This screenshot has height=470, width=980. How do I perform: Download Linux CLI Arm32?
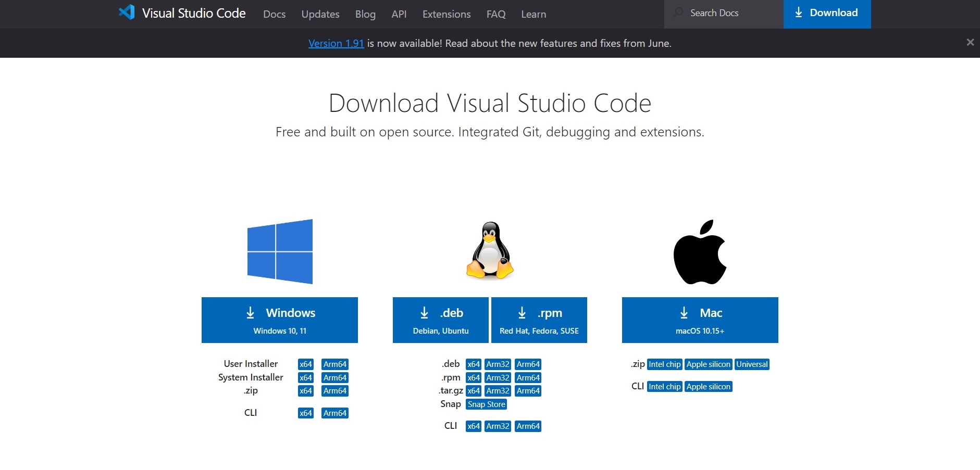(498, 426)
